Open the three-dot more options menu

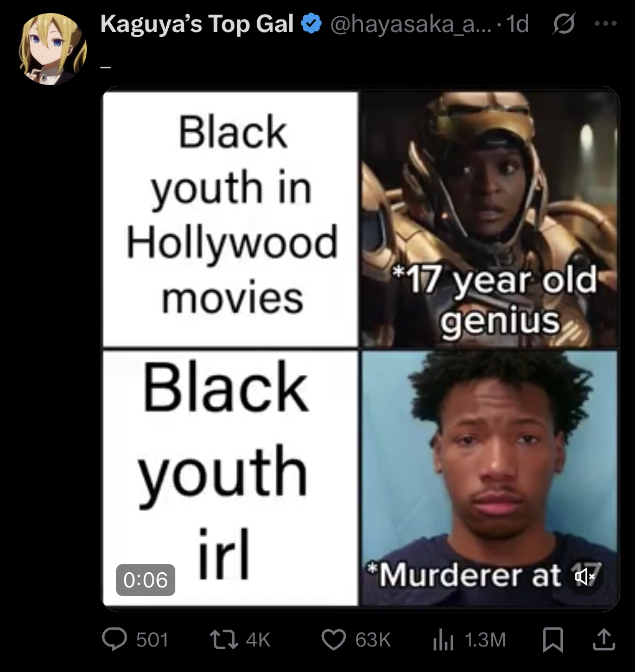click(606, 24)
